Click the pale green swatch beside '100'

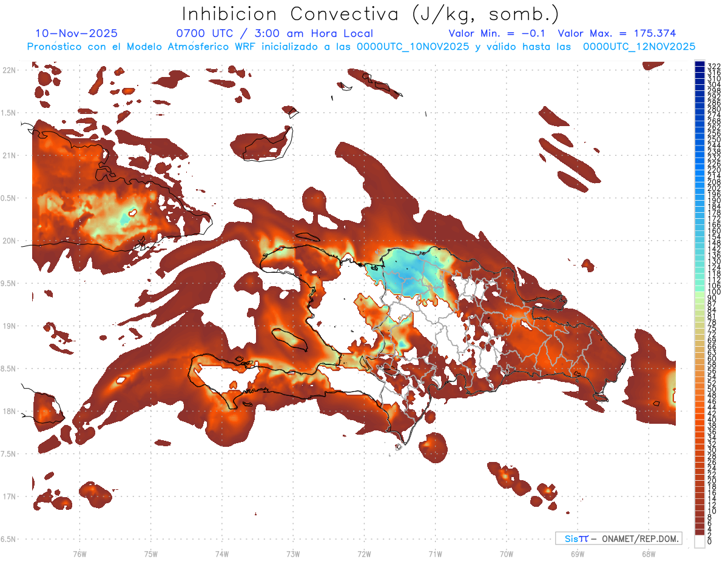click(x=699, y=295)
